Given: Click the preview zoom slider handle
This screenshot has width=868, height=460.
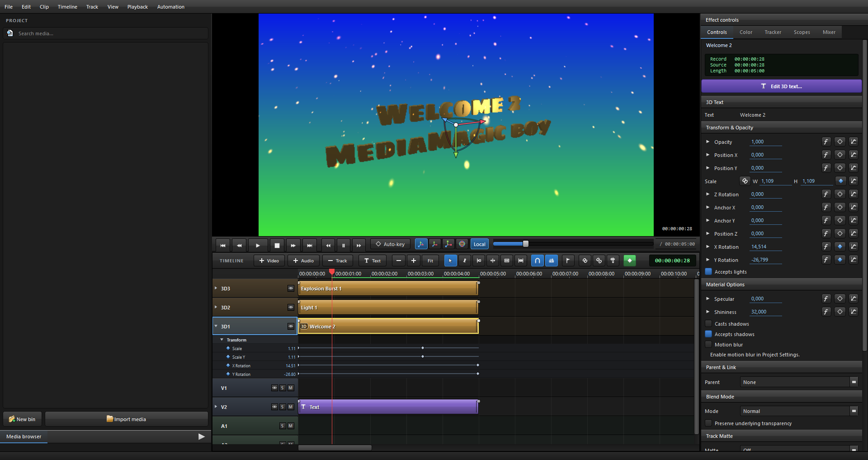Looking at the screenshot, I should (x=526, y=244).
